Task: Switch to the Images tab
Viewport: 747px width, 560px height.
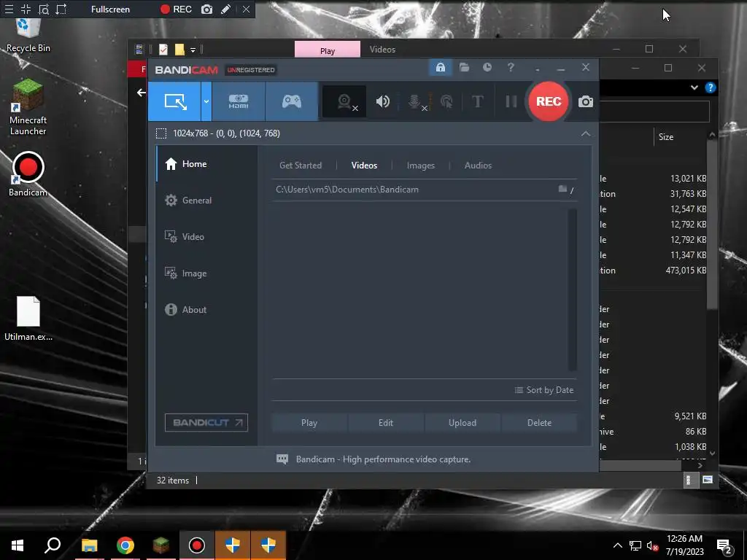Action: click(421, 166)
